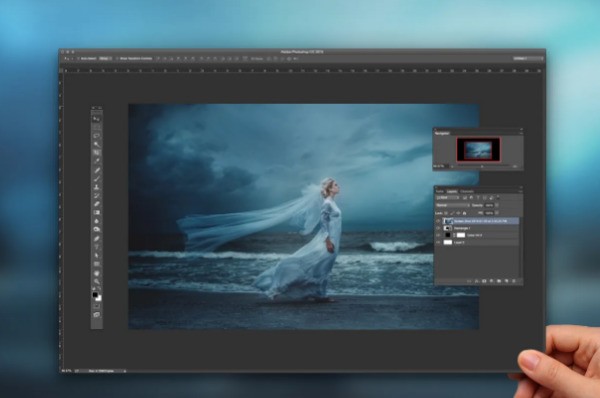Screen dimensions: 600x398
Task: Select the Clone Stamp tool
Action: (x=97, y=187)
